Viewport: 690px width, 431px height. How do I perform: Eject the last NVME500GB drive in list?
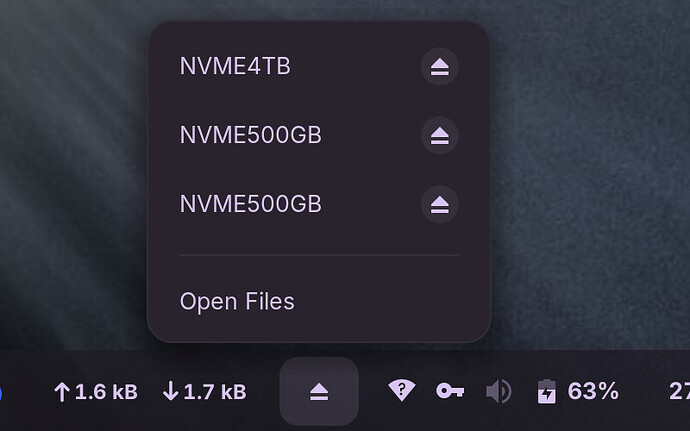[x=440, y=204]
